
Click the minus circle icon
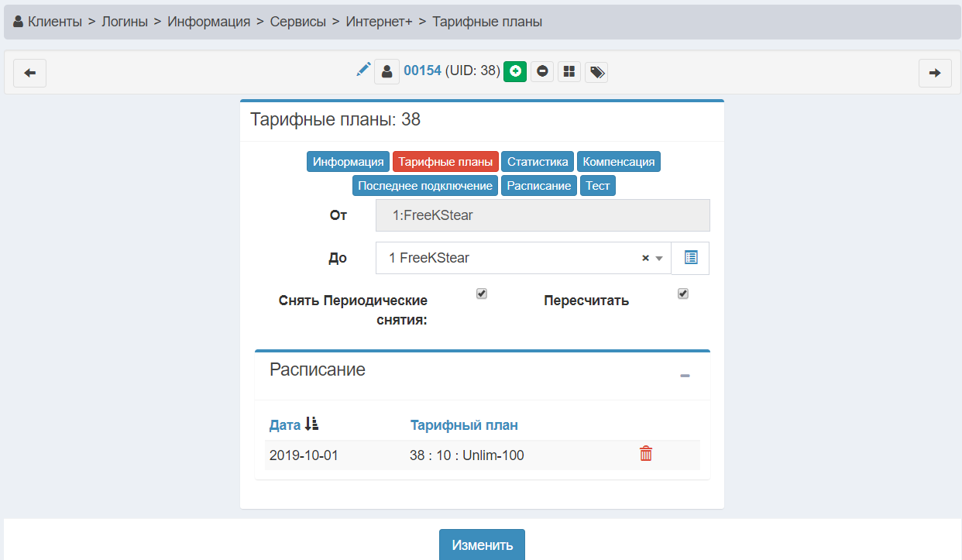click(x=542, y=71)
